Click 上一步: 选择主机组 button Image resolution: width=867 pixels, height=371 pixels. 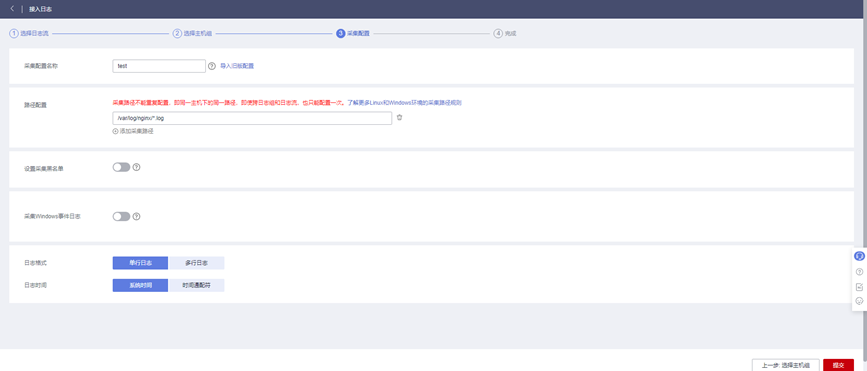click(785, 365)
